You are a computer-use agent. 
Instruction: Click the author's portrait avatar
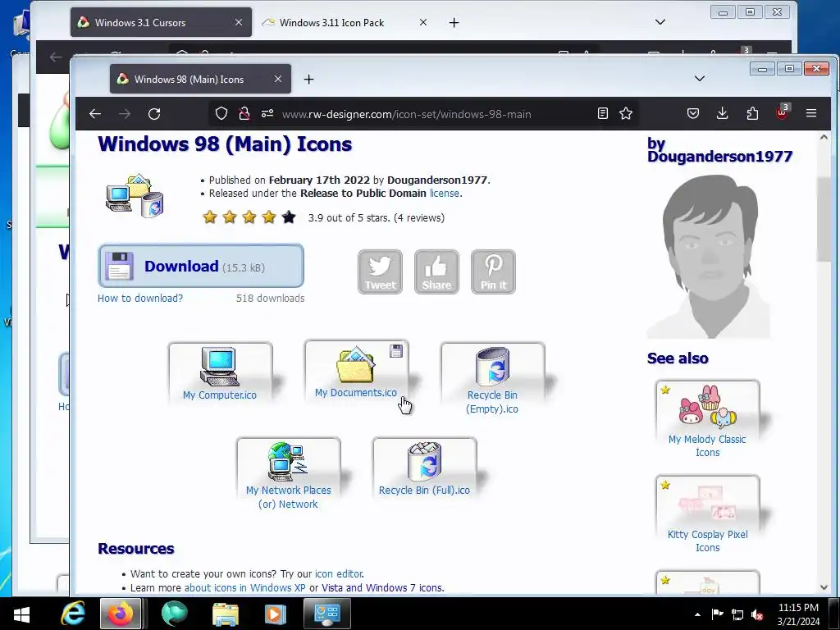coord(708,257)
